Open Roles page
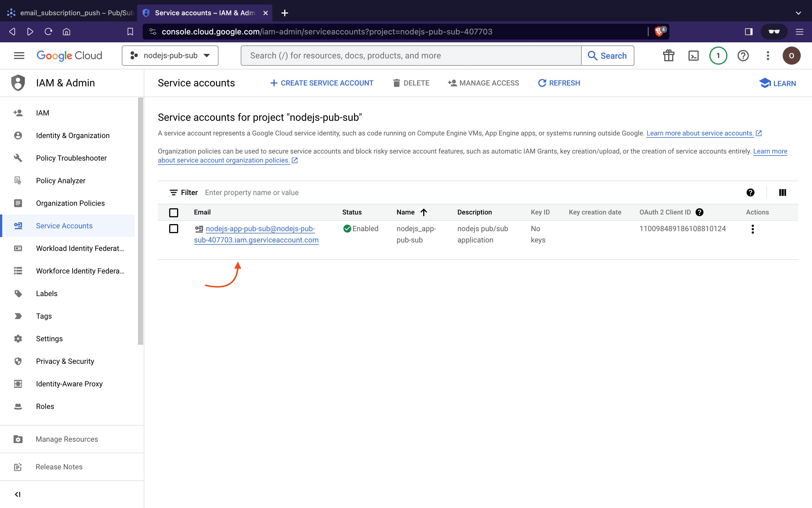Viewport: 812px width, 508px height. coord(67,406)
